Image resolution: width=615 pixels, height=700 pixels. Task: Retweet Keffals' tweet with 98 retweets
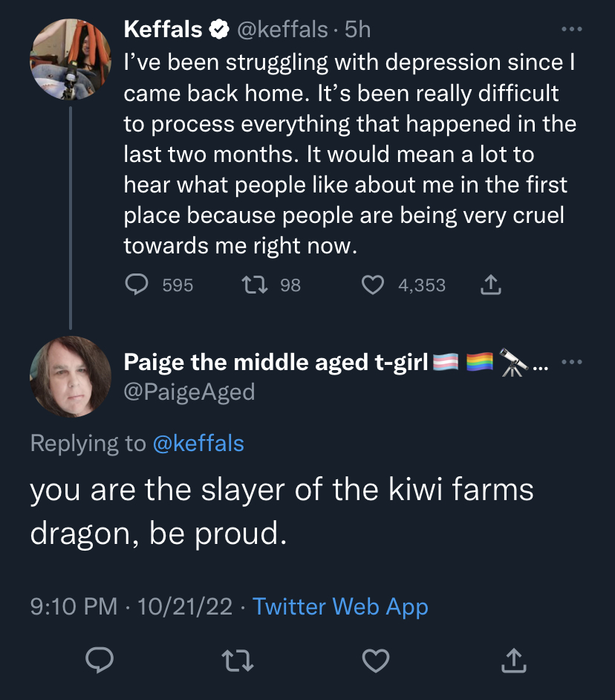[x=254, y=285]
